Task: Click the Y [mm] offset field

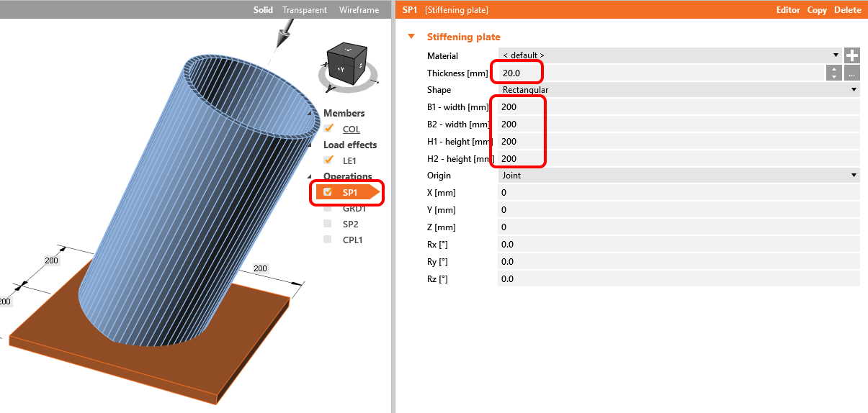Action: (679, 210)
